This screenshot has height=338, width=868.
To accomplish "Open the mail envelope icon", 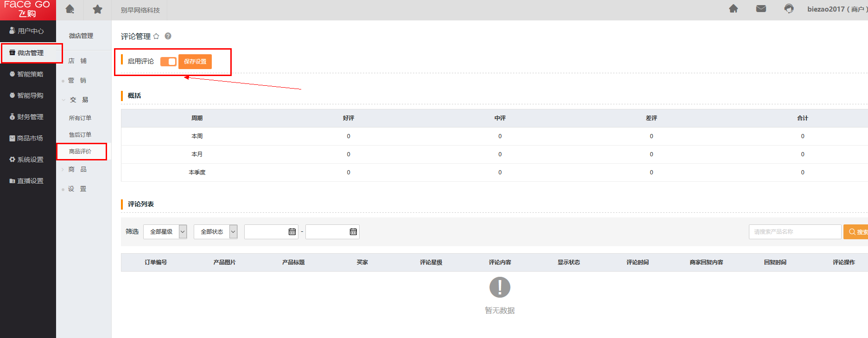I will click(x=761, y=9).
